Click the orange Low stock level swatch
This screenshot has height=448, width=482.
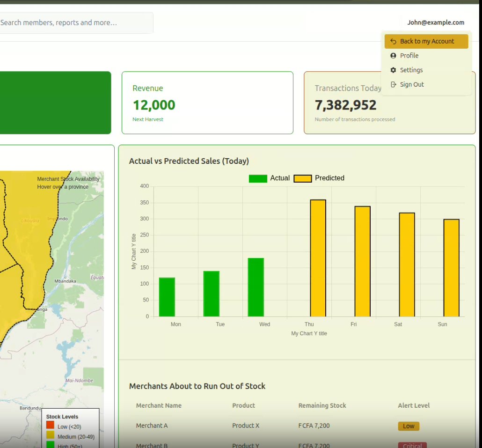pos(50,425)
